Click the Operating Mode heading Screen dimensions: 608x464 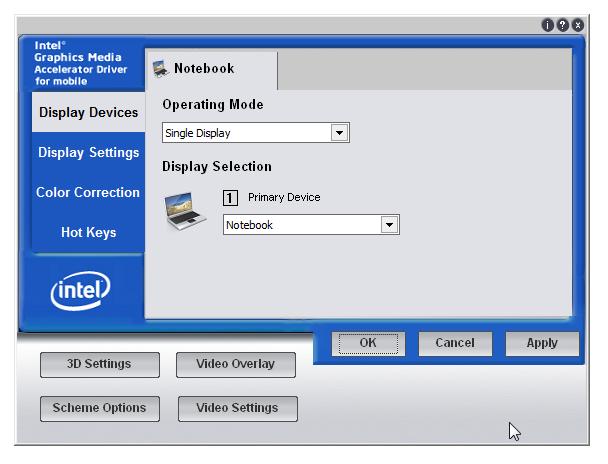point(213,105)
